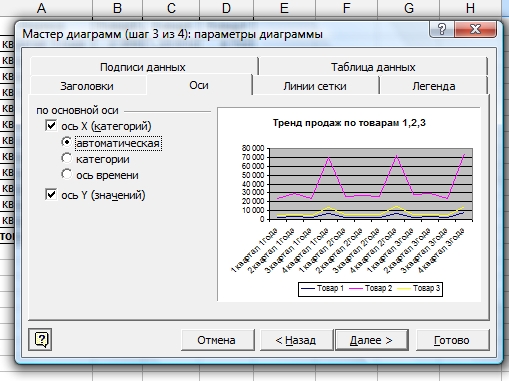Click the title bar help question button
Image resolution: width=509 pixels, height=381 pixels.
tap(442, 29)
